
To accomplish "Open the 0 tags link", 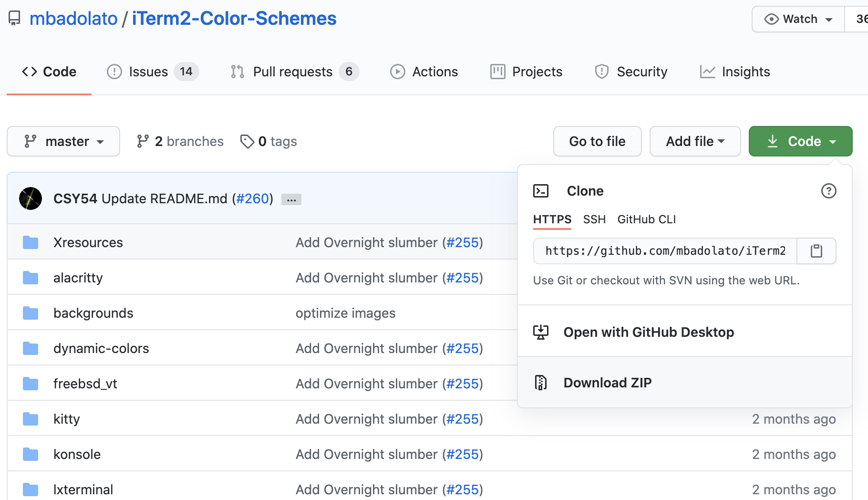I will pyautogui.click(x=269, y=141).
